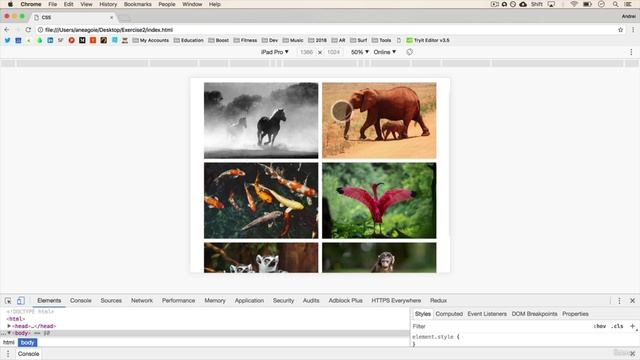Activate the inspect element picker icon
The image size is (640, 360).
(8, 301)
